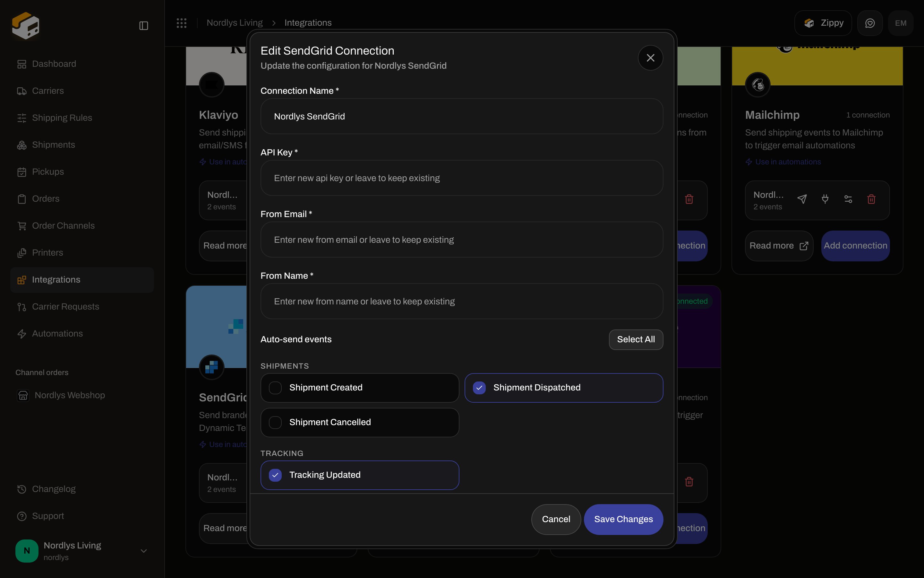Select Integrations in the sidebar
Viewport: 924px width, 578px height.
click(x=82, y=280)
